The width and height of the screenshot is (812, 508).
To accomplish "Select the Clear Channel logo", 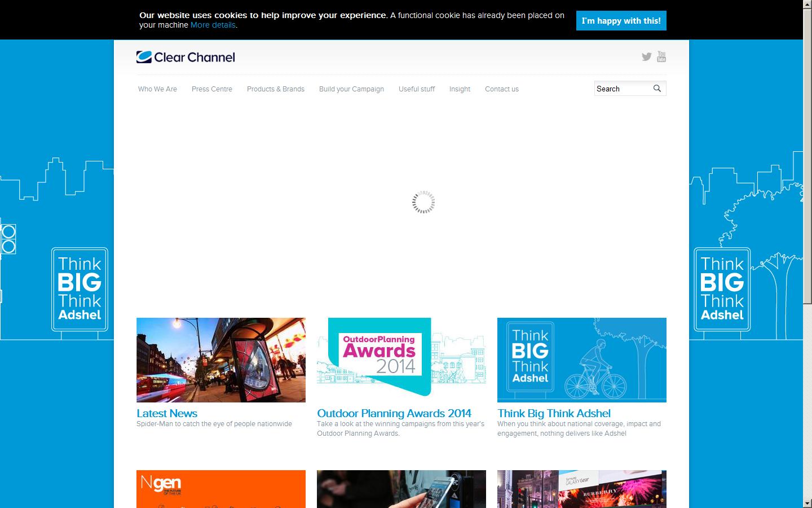I will [186, 56].
